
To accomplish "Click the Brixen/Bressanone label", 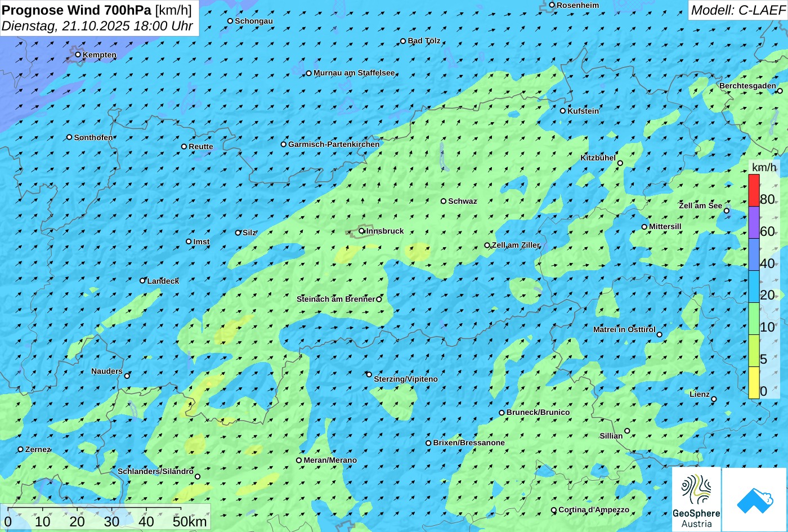I will click(469, 442).
